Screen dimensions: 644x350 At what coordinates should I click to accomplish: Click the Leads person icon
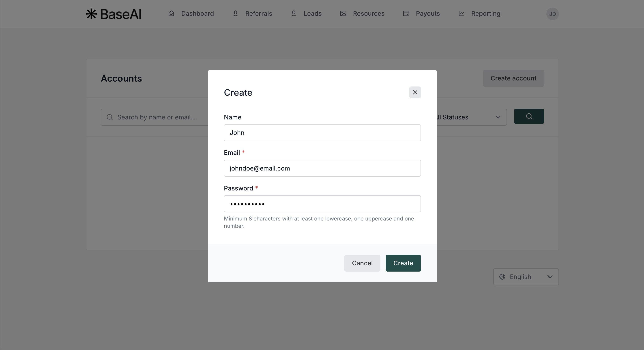[x=294, y=13]
